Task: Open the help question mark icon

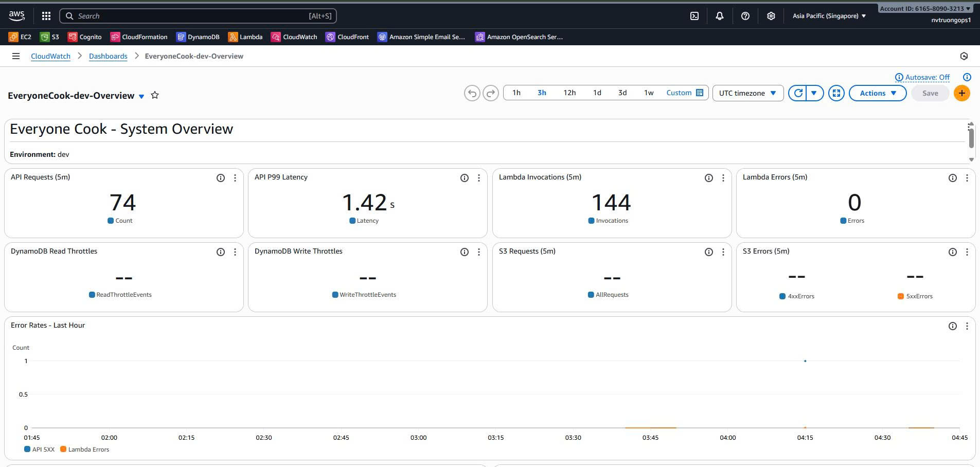Action: click(745, 16)
